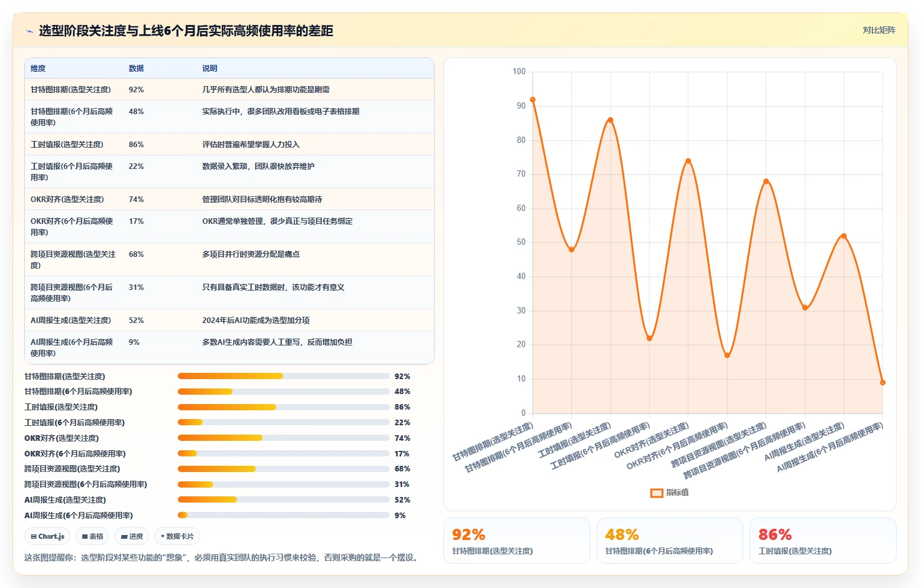Click the page title 选型阶段关注度与上线6个月后实际高频使用率的差距
Screen dimensions: 921x588
(186, 31)
